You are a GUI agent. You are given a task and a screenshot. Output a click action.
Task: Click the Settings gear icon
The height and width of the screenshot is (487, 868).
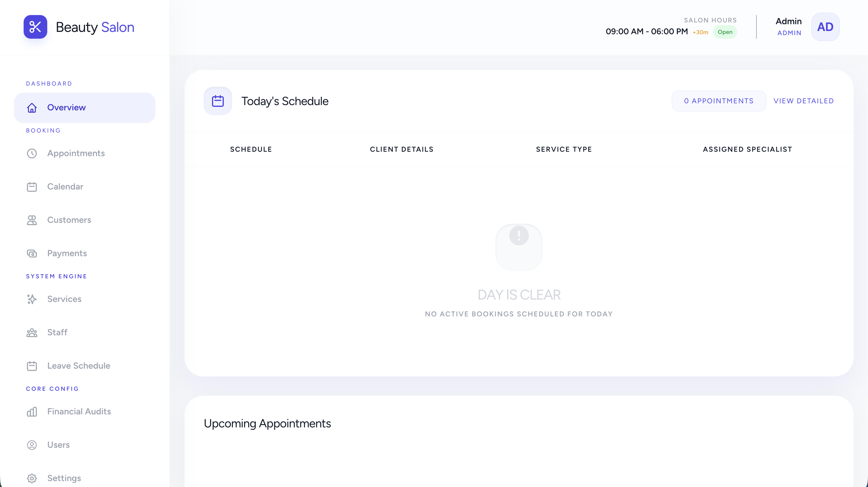pyautogui.click(x=32, y=478)
